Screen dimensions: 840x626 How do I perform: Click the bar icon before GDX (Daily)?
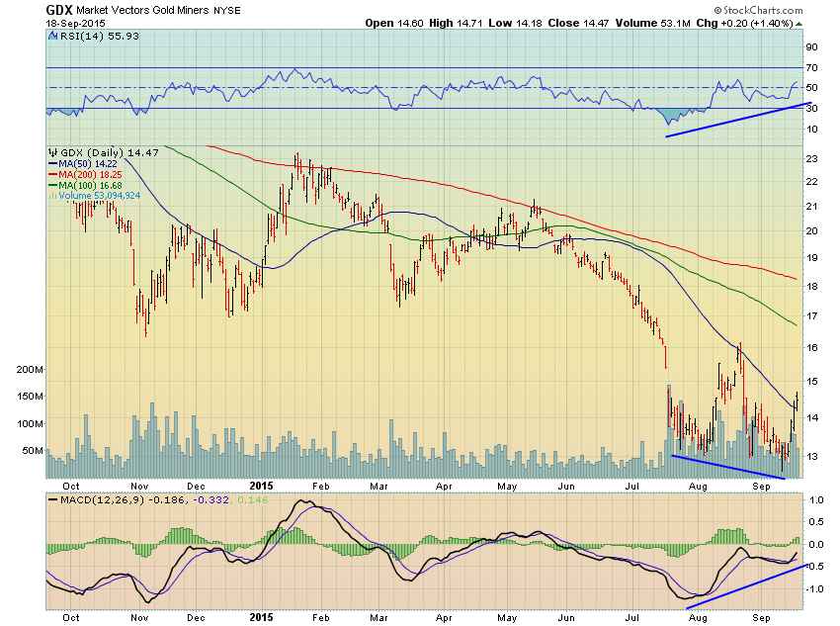tap(53, 152)
